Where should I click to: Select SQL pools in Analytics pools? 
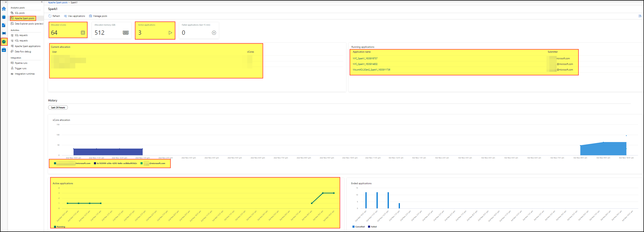(20, 13)
